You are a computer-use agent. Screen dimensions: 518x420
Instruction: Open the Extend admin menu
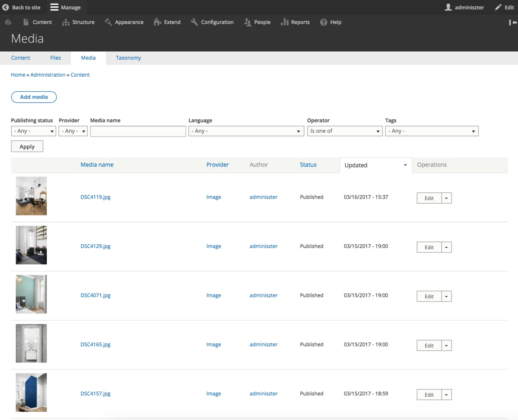[x=167, y=22]
